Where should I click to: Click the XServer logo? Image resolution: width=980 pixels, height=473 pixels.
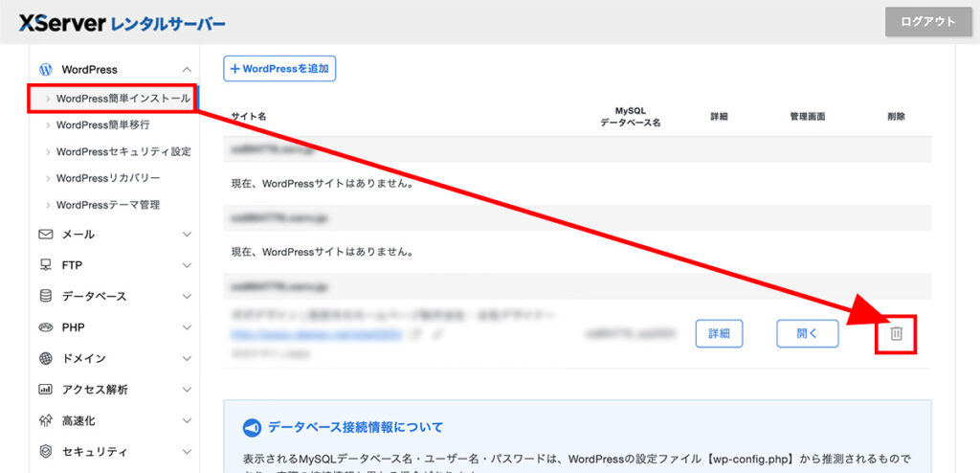(122, 24)
